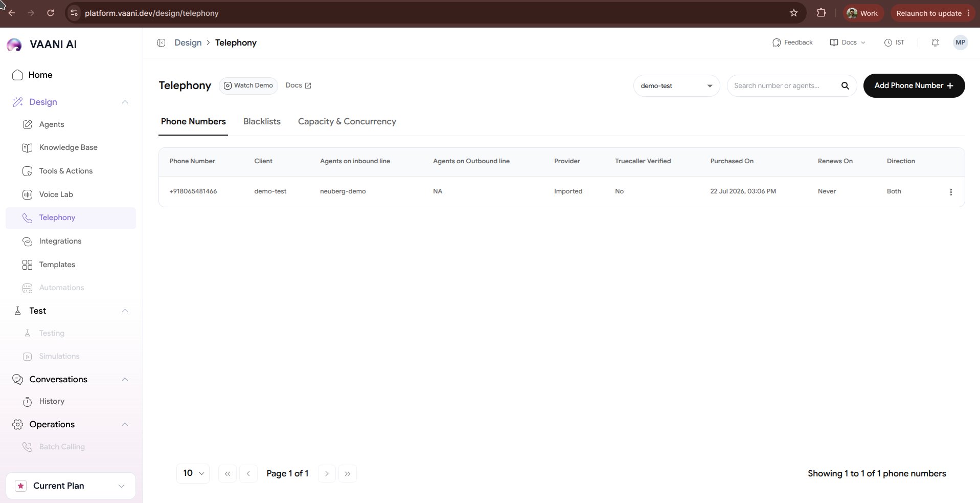The height and width of the screenshot is (503, 980).
Task: Click the Watch Demo button
Action: pos(248,85)
